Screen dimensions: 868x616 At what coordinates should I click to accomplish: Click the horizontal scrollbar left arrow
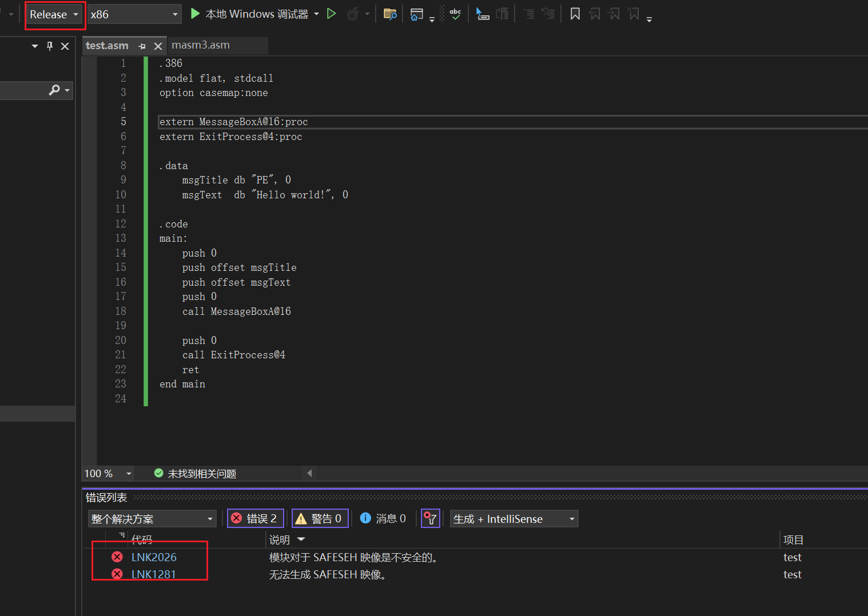[309, 473]
